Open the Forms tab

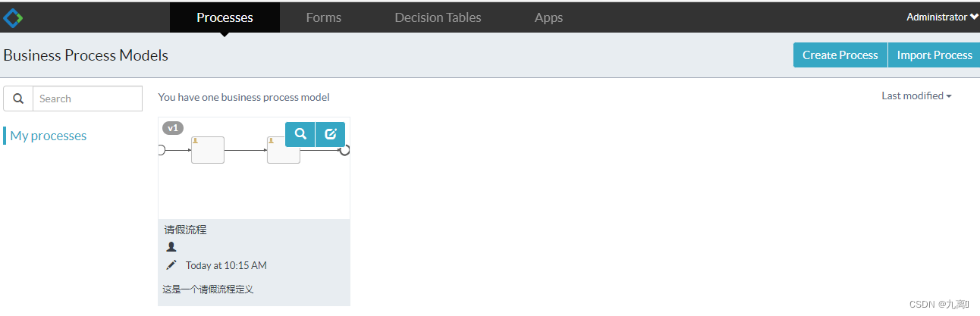[324, 17]
